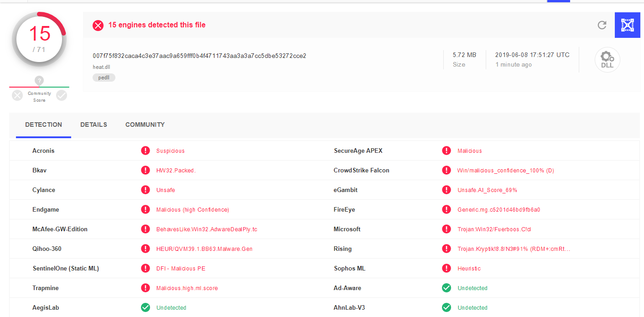Click the Sophos ML 'Heuristic' result
The image size is (644, 317).
tap(469, 269)
